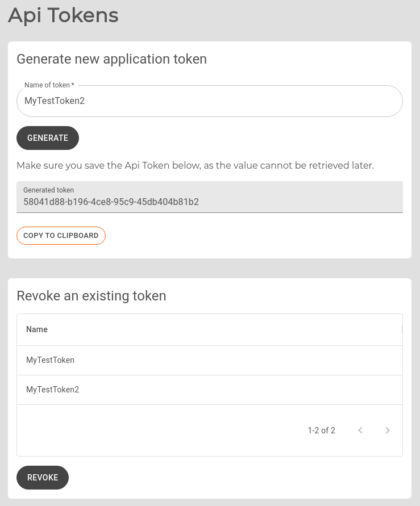Screen dimensions: 420x506
Task: Click the MyTestToken2 text in name input
Action: tap(55, 101)
